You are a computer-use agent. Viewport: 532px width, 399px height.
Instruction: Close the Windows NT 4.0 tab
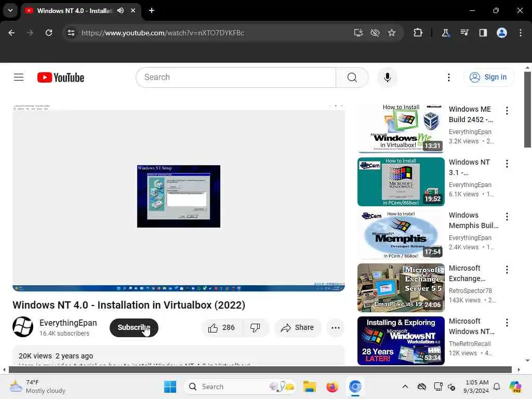[x=133, y=10]
